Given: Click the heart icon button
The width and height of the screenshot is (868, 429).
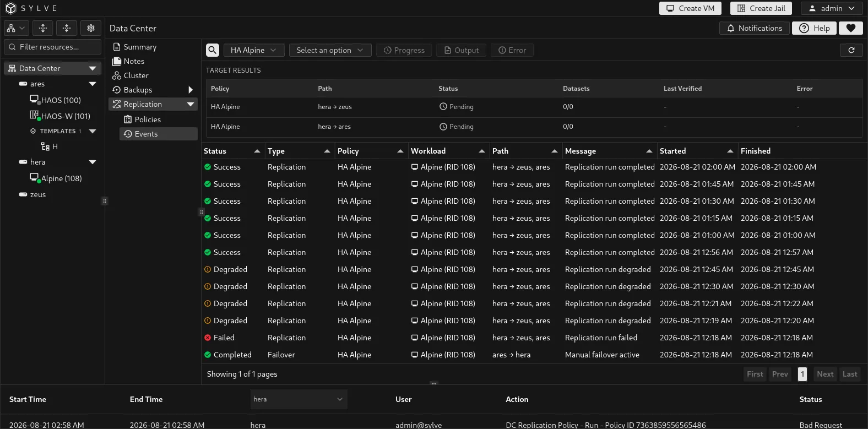Looking at the screenshot, I should tap(851, 28).
